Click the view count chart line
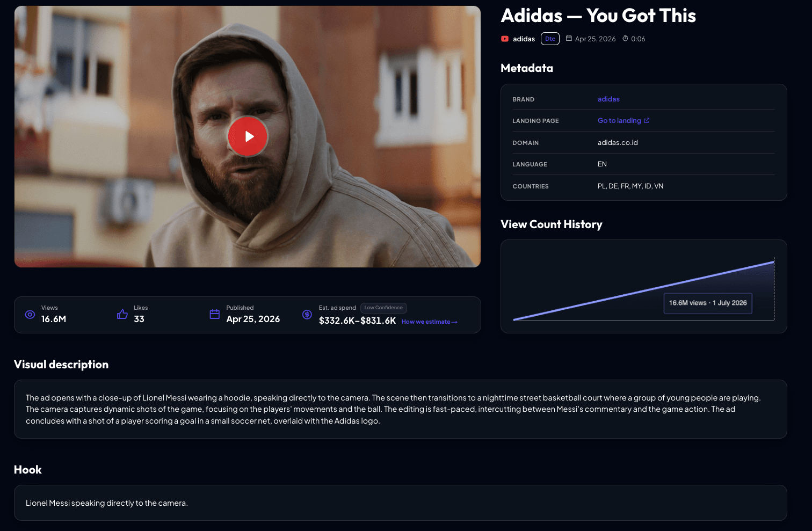Screen dimensions: 812x531 click(x=643, y=291)
